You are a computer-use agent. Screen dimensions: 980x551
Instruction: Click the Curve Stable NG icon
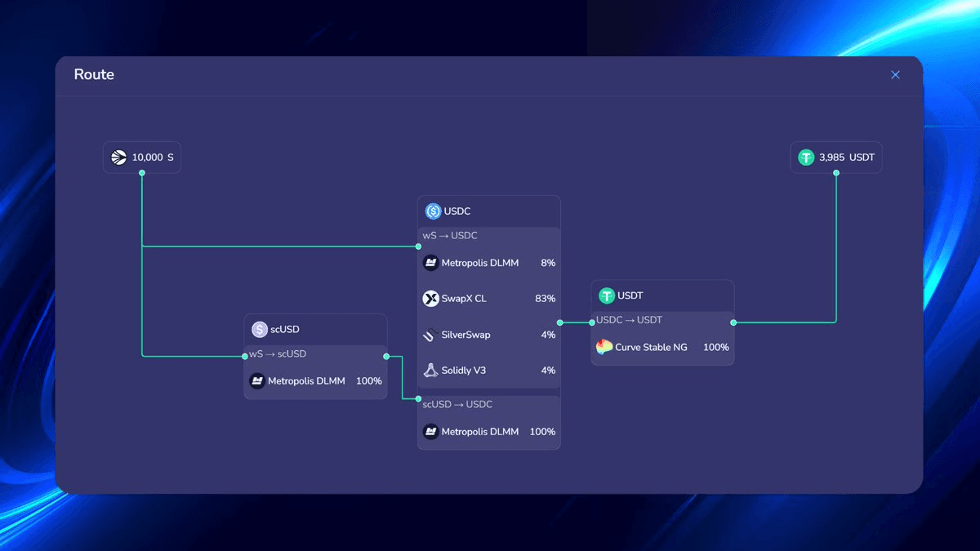coord(604,347)
